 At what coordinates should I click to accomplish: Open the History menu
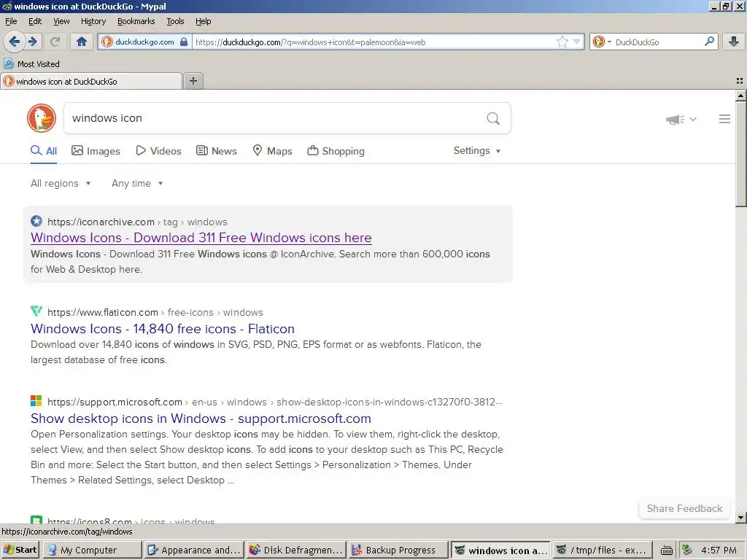tap(93, 21)
